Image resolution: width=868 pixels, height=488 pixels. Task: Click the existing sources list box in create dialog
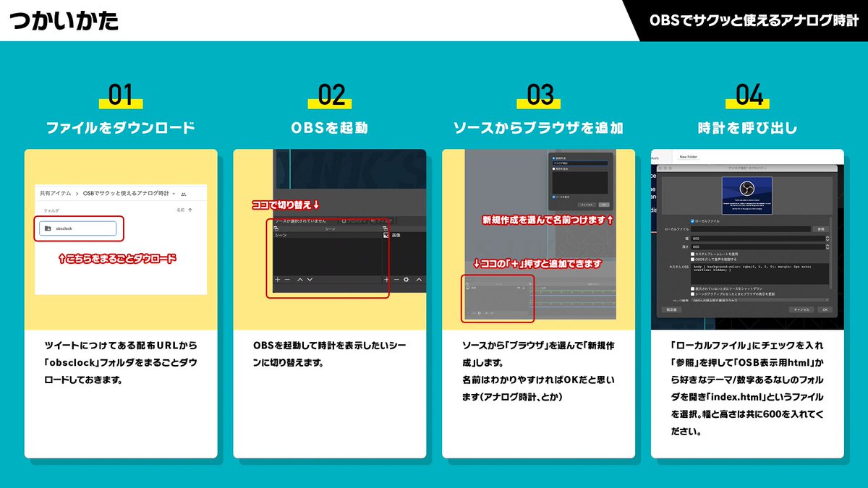click(580, 183)
